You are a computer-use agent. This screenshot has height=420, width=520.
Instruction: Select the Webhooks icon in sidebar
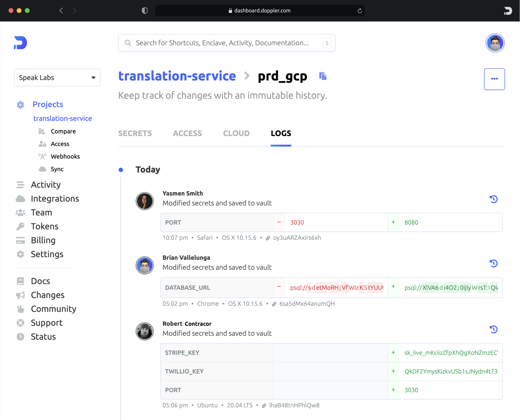pos(42,156)
